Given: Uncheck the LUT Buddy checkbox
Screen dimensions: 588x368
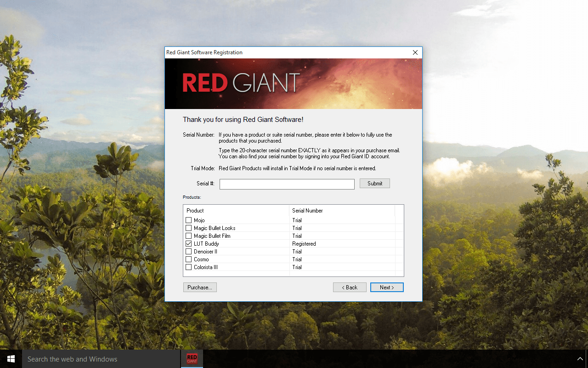Looking at the screenshot, I should click(x=188, y=244).
